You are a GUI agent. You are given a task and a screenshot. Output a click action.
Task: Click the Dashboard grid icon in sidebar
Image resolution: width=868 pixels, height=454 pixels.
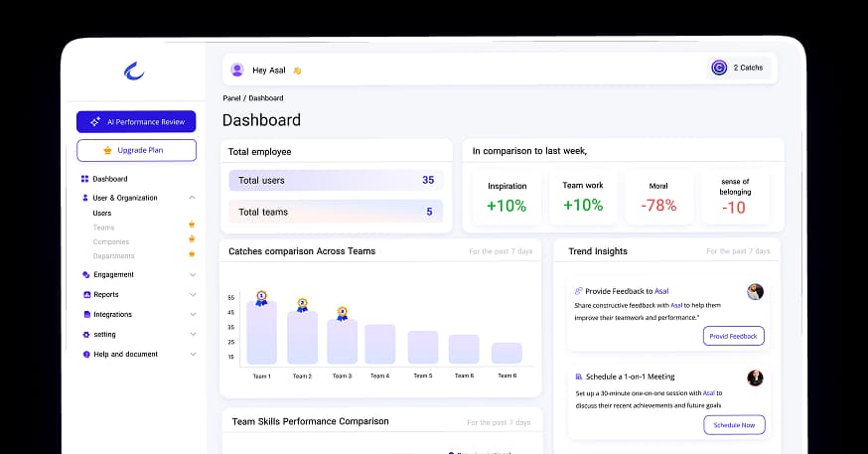click(x=85, y=179)
